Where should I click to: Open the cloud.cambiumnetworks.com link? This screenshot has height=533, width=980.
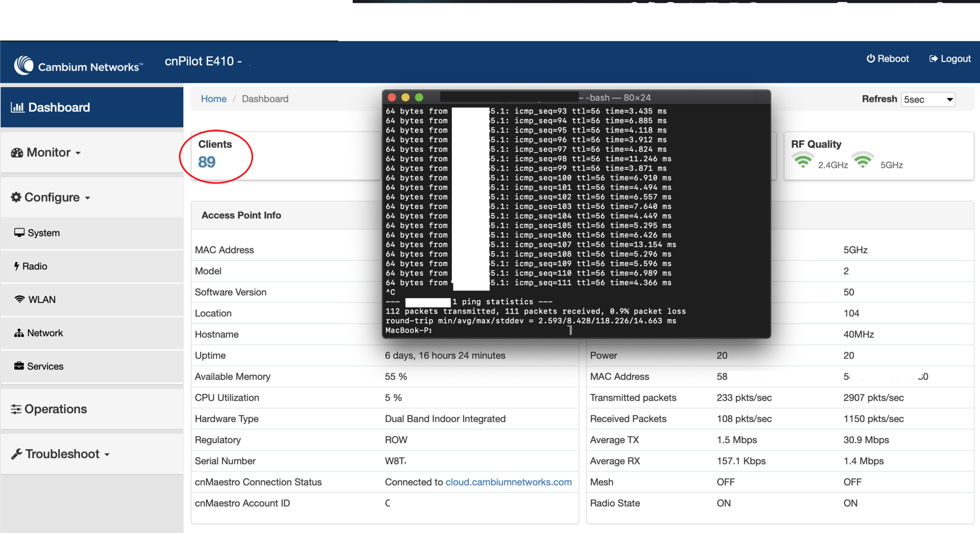coord(508,482)
